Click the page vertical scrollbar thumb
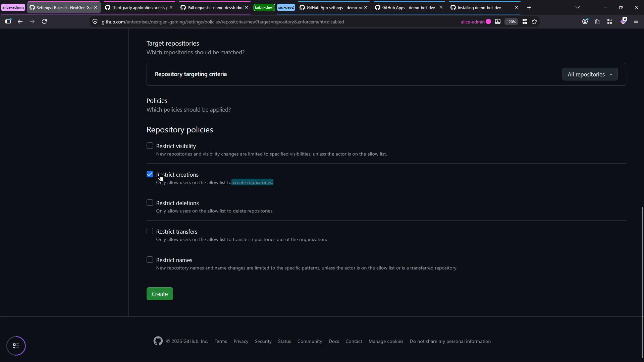This screenshot has width=644, height=362. 642,282
